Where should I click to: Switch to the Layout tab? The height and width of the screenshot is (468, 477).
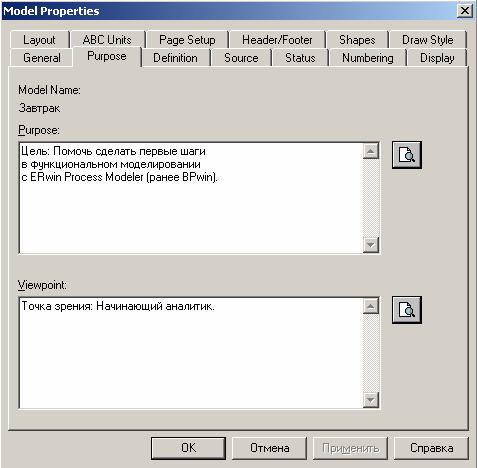(39, 40)
